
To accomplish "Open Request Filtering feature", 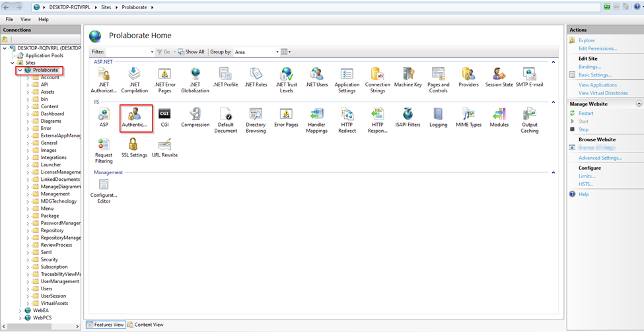I will (x=104, y=151).
